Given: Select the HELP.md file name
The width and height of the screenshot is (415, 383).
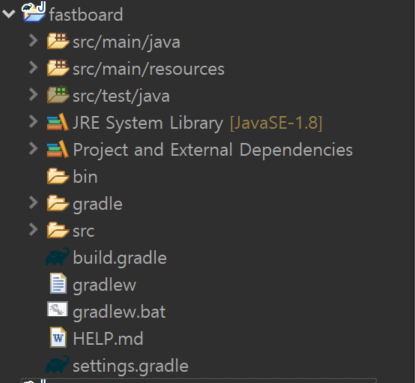Looking at the screenshot, I should [x=108, y=339].
